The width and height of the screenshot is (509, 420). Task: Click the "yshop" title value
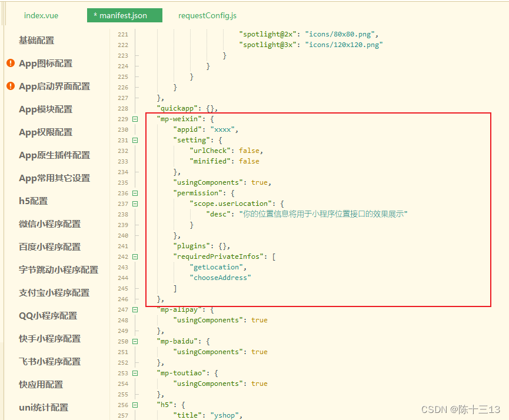pyautogui.click(x=224, y=415)
